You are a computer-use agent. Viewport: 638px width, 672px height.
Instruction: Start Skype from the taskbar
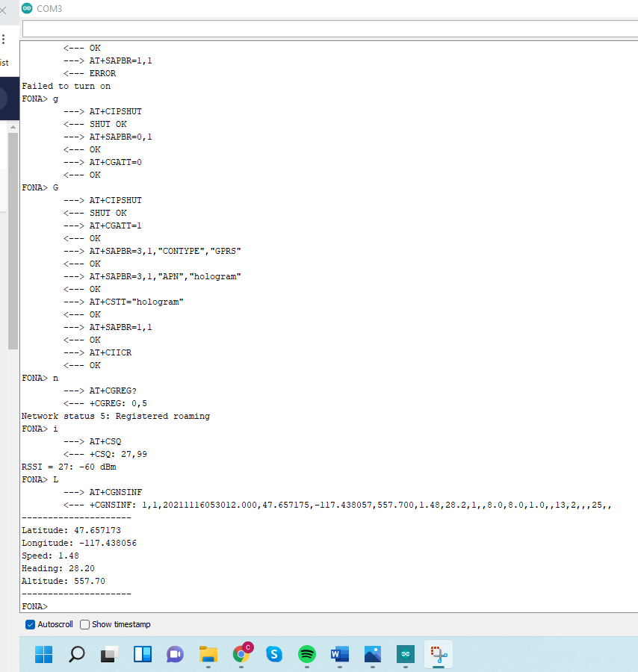click(274, 654)
